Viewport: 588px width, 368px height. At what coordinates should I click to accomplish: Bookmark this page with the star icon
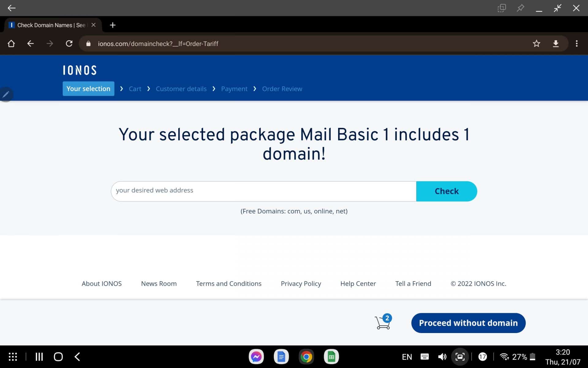tap(536, 44)
